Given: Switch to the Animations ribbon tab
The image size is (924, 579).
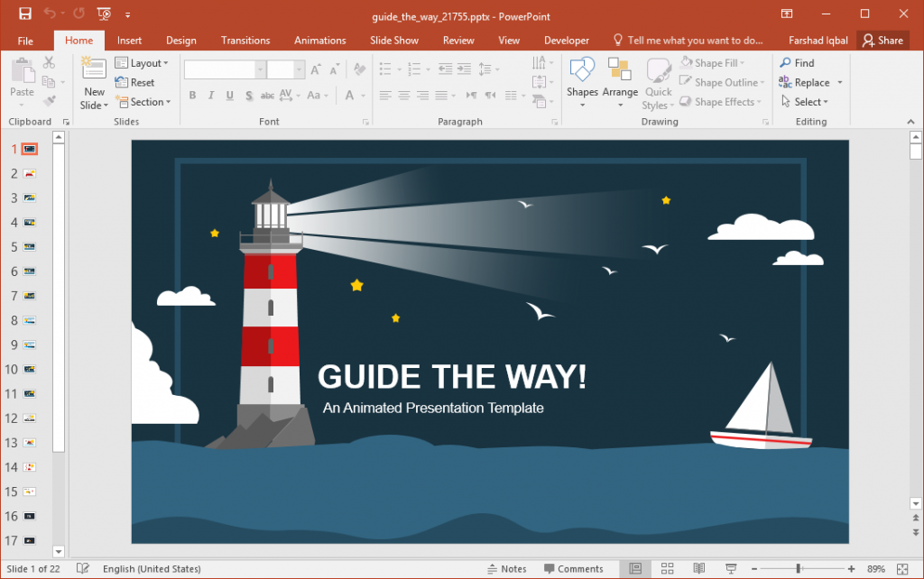Looking at the screenshot, I should point(320,40).
